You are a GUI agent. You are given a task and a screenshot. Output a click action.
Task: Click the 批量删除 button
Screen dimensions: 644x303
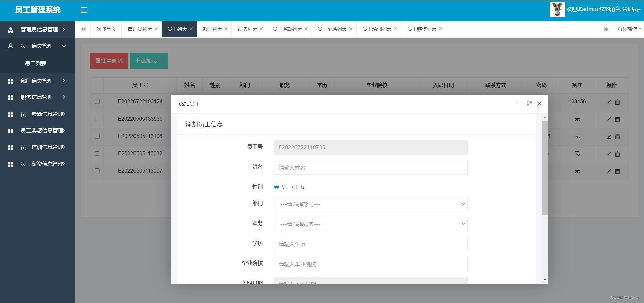point(109,61)
